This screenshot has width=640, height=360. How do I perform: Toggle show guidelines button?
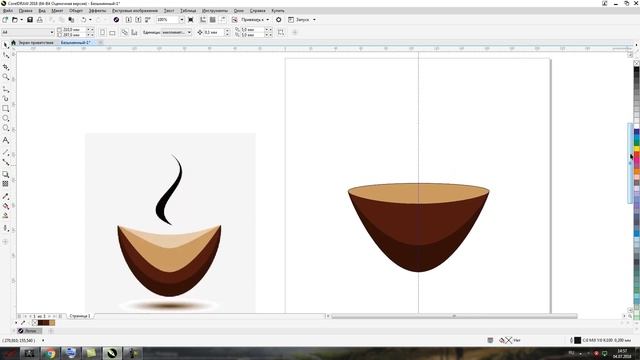point(222,20)
